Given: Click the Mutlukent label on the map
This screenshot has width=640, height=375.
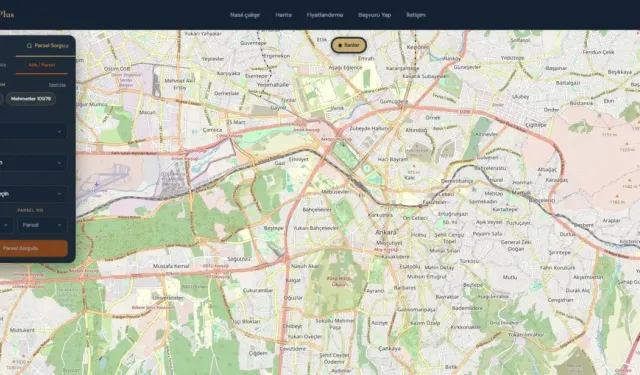Looking at the screenshot, I should (x=22, y=330).
